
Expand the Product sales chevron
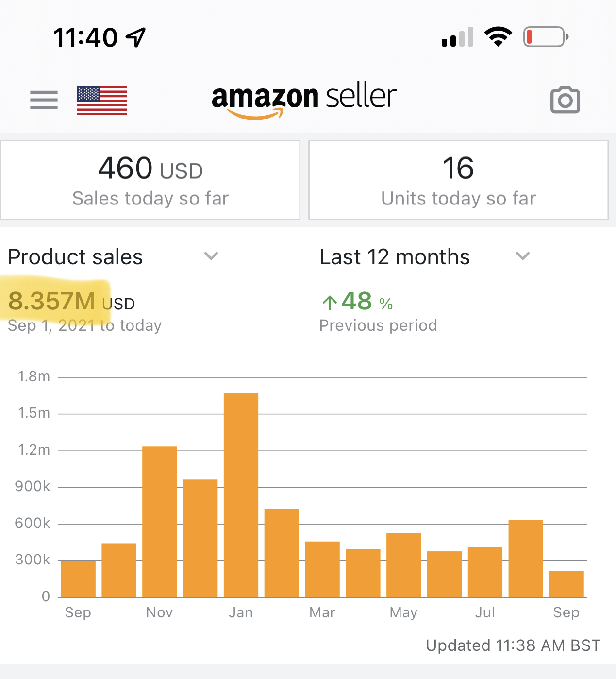pyautogui.click(x=211, y=256)
